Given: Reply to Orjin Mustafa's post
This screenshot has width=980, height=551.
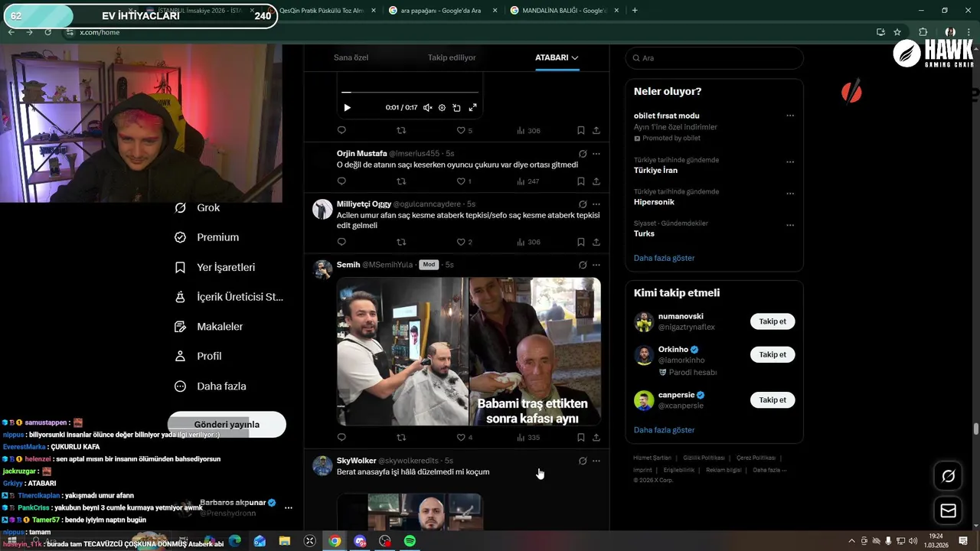Looking at the screenshot, I should [341, 181].
